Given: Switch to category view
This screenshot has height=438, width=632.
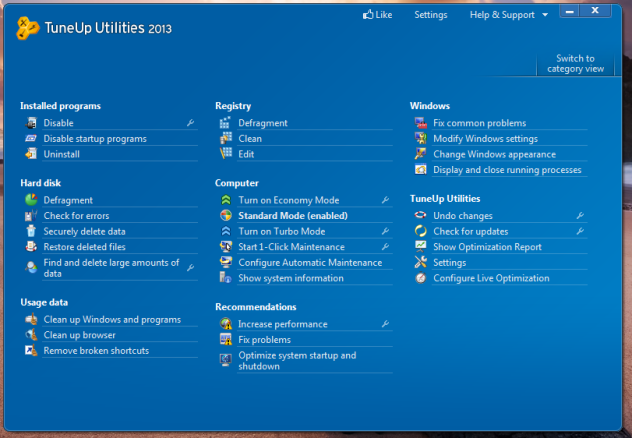Looking at the screenshot, I should click(x=575, y=64).
